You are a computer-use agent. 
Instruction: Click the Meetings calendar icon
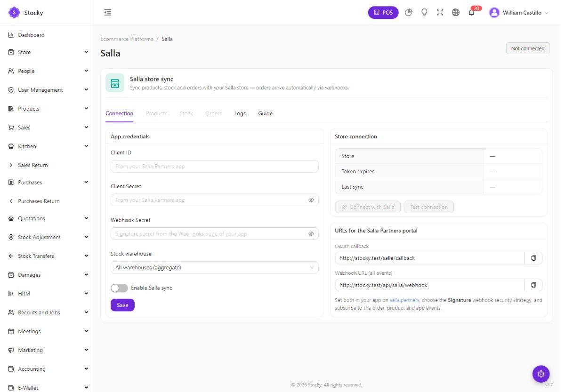point(11,331)
